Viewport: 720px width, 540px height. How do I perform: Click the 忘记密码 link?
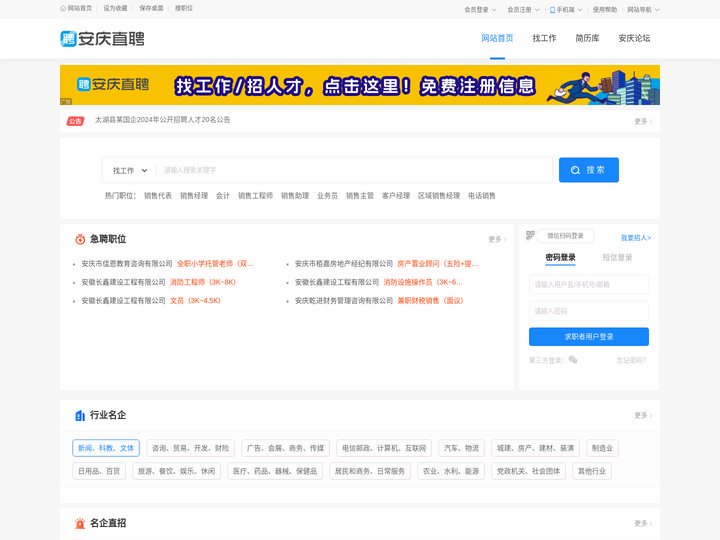click(631, 360)
